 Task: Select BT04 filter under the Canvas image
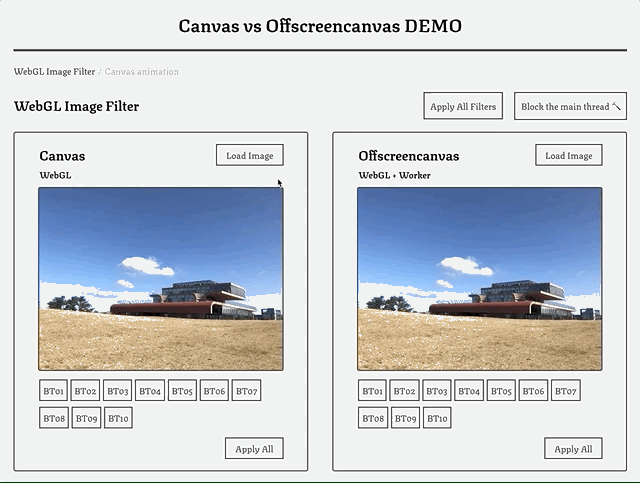(150, 391)
